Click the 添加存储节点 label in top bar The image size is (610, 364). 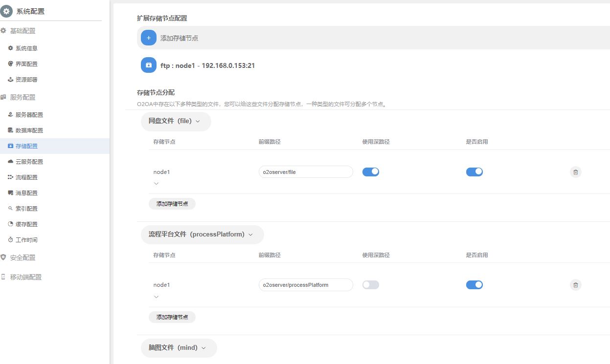[180, 38]
